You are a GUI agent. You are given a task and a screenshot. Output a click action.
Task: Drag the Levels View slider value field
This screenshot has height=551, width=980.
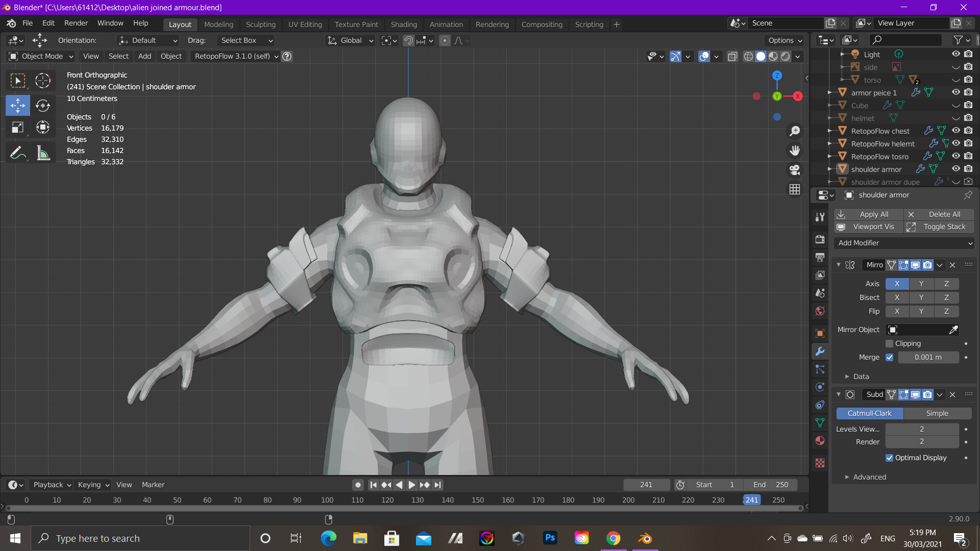click(x=921, y=429)
